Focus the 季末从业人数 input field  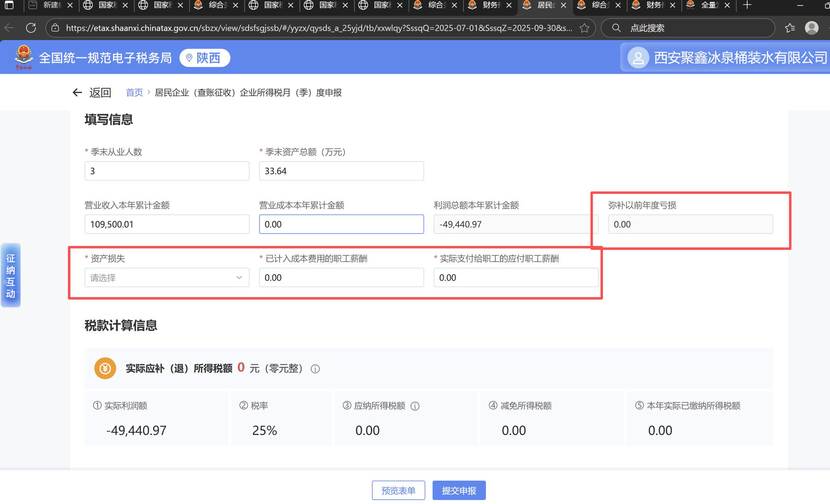coord(167,171)
